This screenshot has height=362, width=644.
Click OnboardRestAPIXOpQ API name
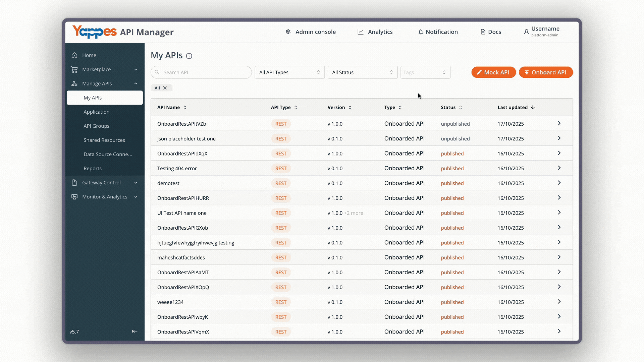coord(183,287)
